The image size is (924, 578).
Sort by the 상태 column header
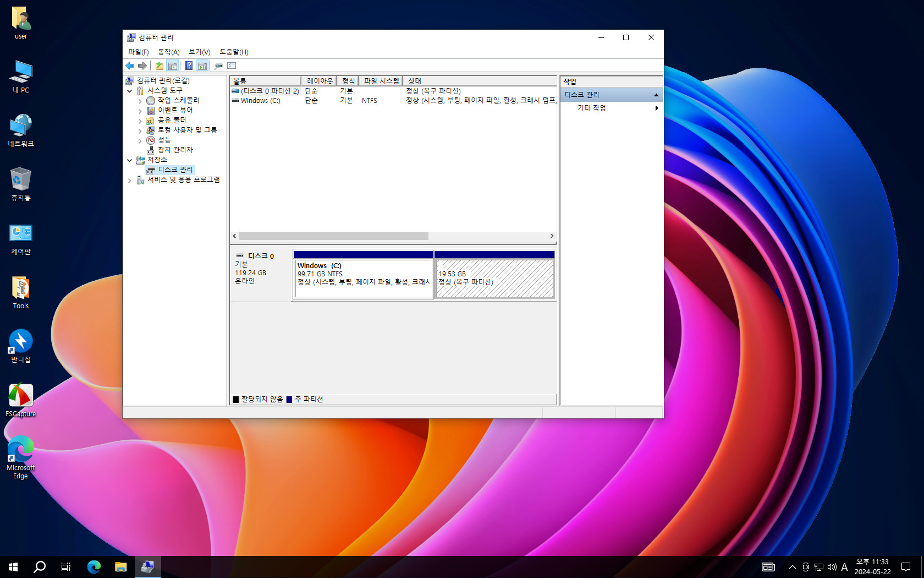point(480,81)
